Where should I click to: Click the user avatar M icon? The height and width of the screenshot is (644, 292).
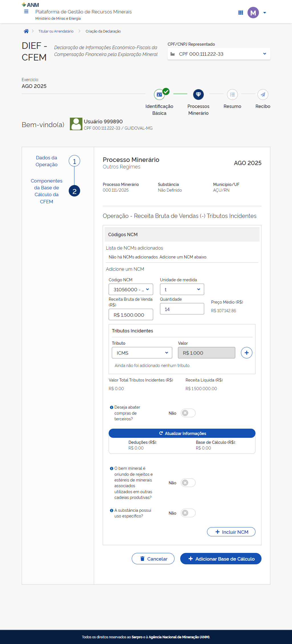pos(253,13)
